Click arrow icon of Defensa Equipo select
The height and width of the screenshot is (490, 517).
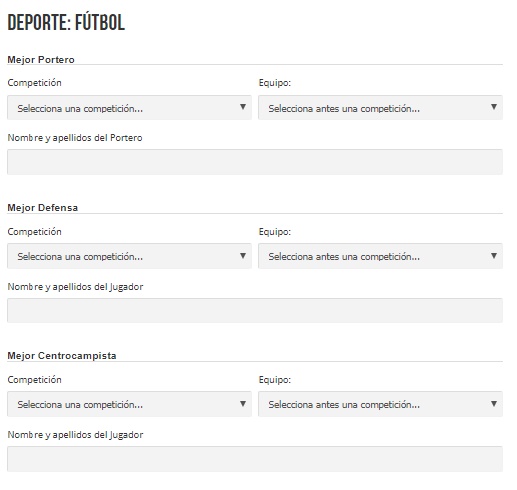click(x=494, y=256)
